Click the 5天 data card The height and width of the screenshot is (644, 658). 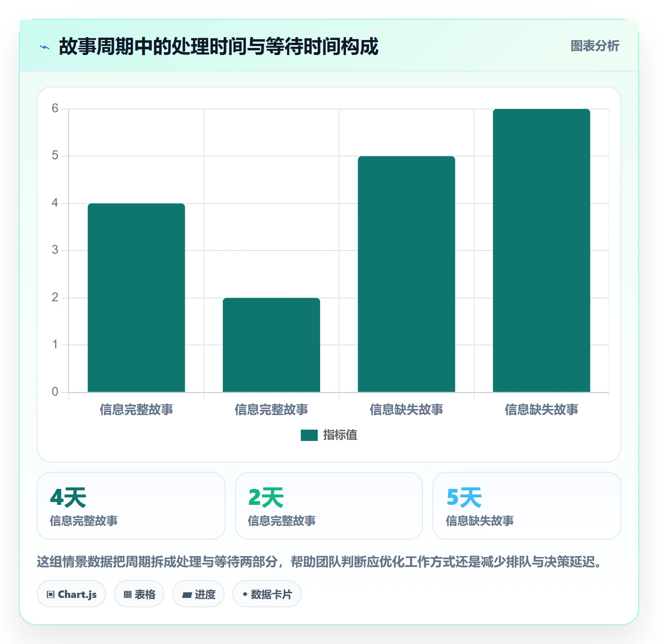point(527,506)
